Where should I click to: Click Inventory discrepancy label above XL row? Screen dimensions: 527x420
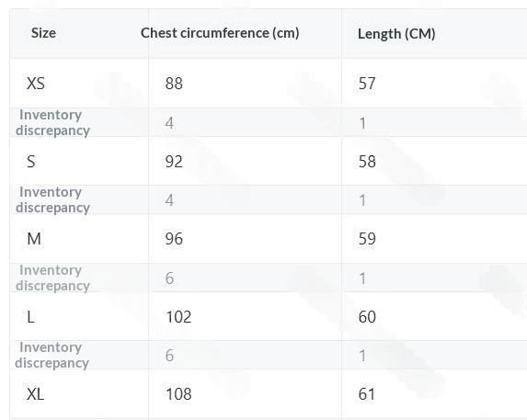point(52,355)
